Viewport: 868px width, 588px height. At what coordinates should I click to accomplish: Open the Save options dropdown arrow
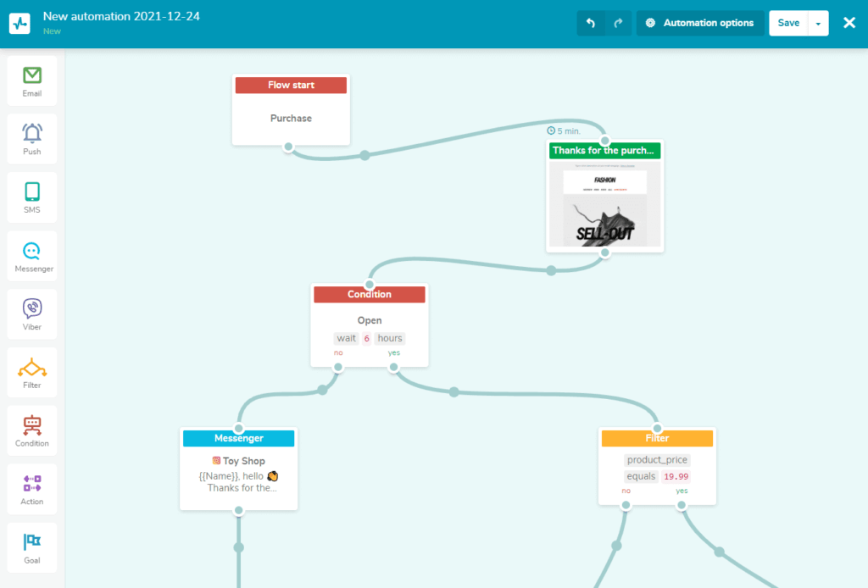819,23
